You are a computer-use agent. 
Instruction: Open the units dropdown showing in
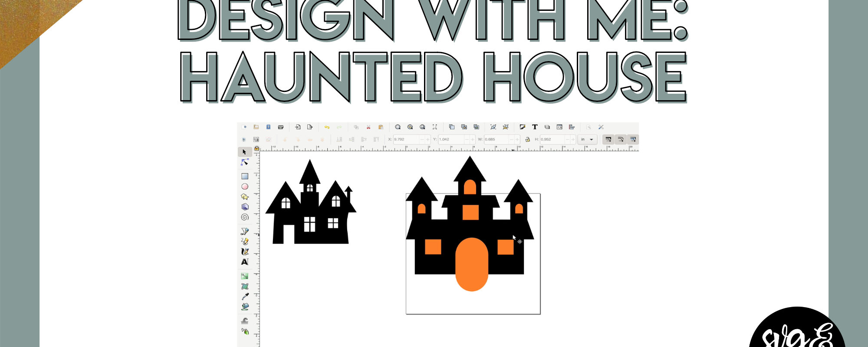click(587, 139)
